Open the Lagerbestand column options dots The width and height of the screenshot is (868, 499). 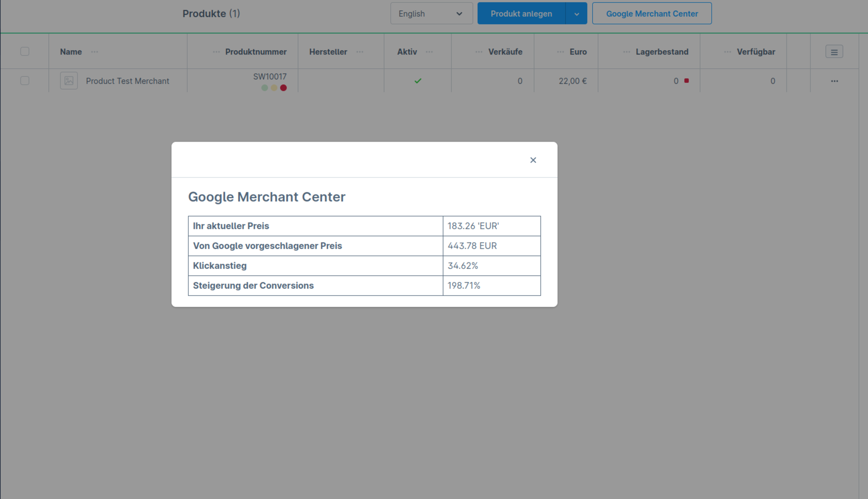[627, 52]
